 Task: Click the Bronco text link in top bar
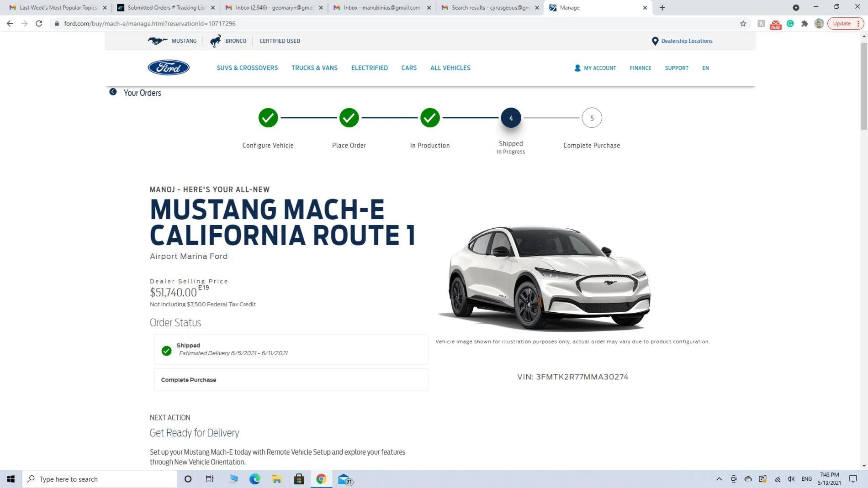236,41
